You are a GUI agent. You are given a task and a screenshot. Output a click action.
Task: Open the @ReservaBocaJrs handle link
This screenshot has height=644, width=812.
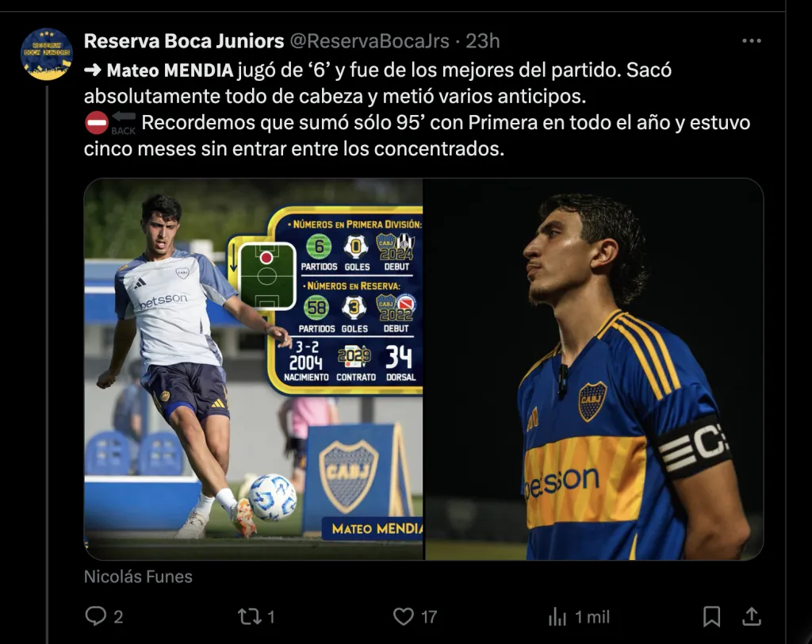point(370,41)
